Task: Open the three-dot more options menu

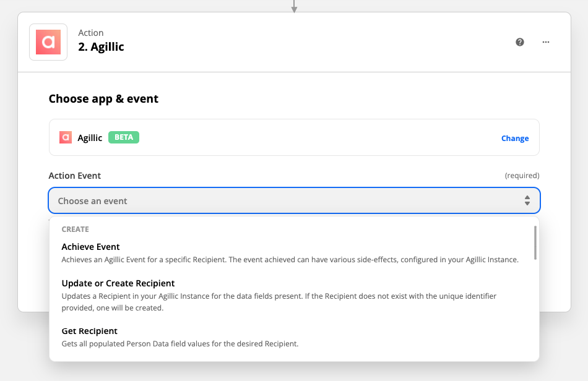Action: pyautogui.click(x=546, y=42)
